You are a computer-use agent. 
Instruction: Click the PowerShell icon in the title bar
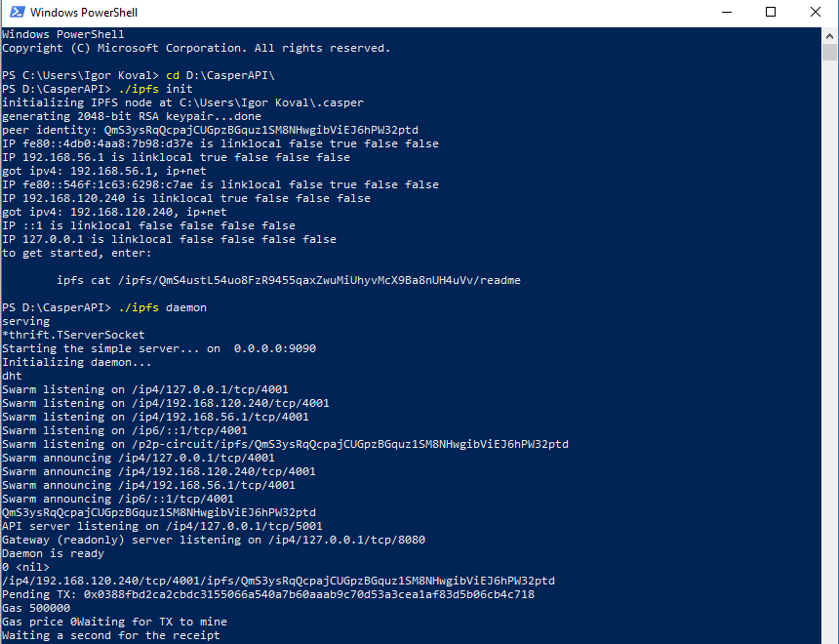click(17, 12)
